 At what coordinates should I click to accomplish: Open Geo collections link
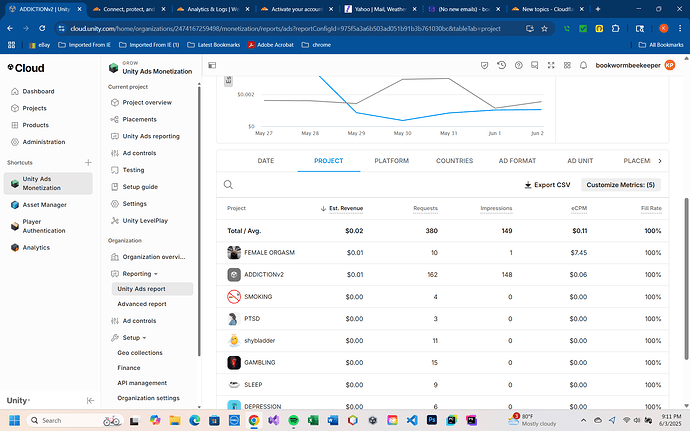tap(140, 353)
